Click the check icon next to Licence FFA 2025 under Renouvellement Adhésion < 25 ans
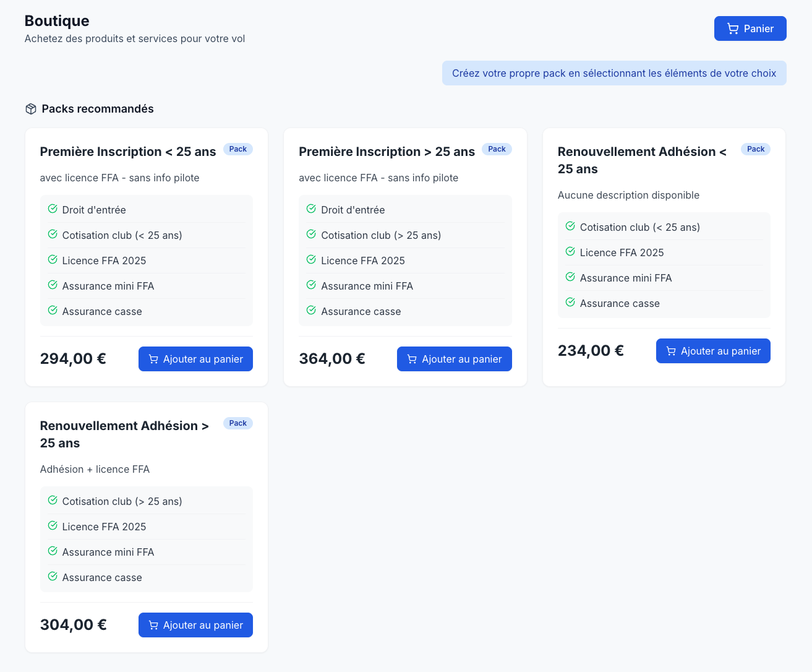This screenshot has width=812, height=672. click(x=570, y=251)
